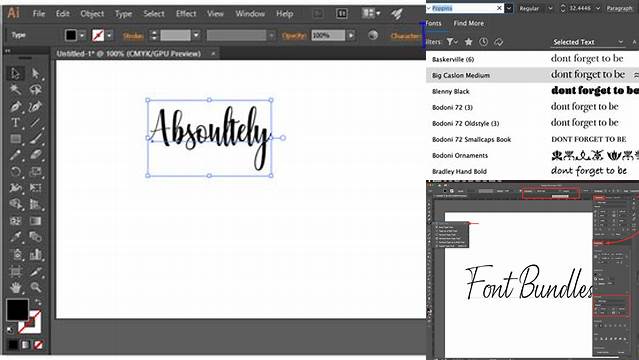Open the Window menu
This screenshot has width=639, height=360.
(x=250, y=13)
